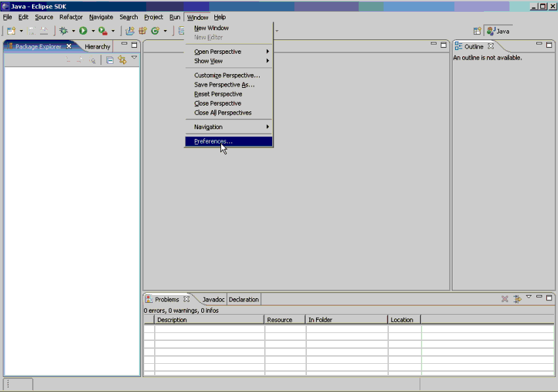Select the Java perspective button
This screenshot has height=392, width=558.
(x=498, y=31)
